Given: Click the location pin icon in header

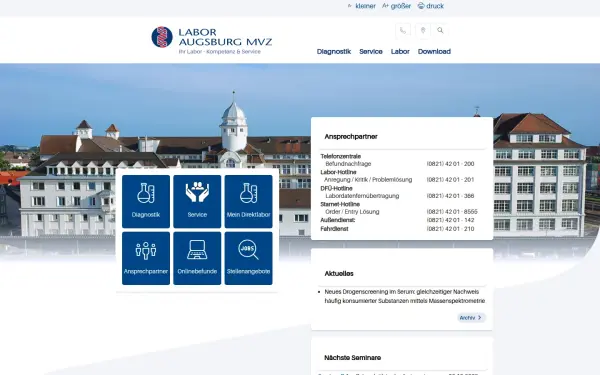Looking at the screenshot, I should 423,31.
